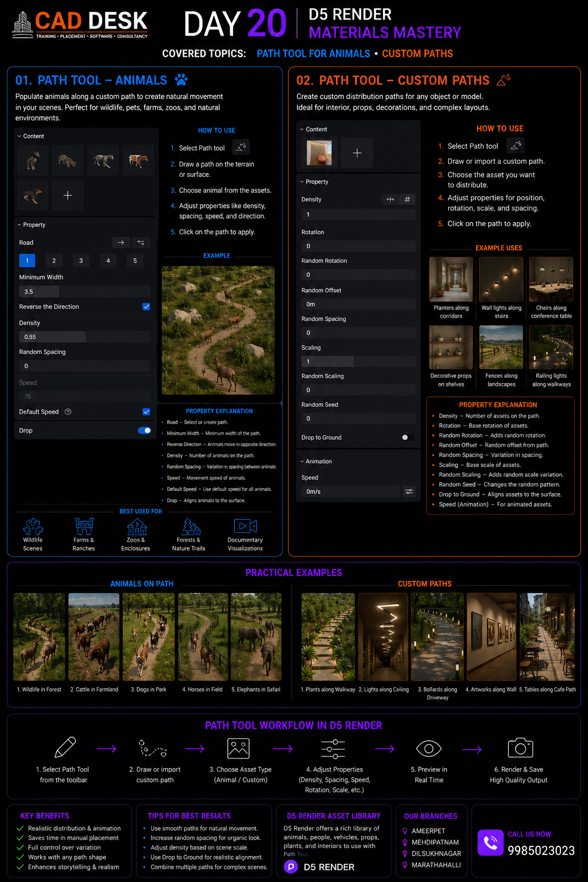Adjust the Scaling slider showing 1

pos(358,362)
